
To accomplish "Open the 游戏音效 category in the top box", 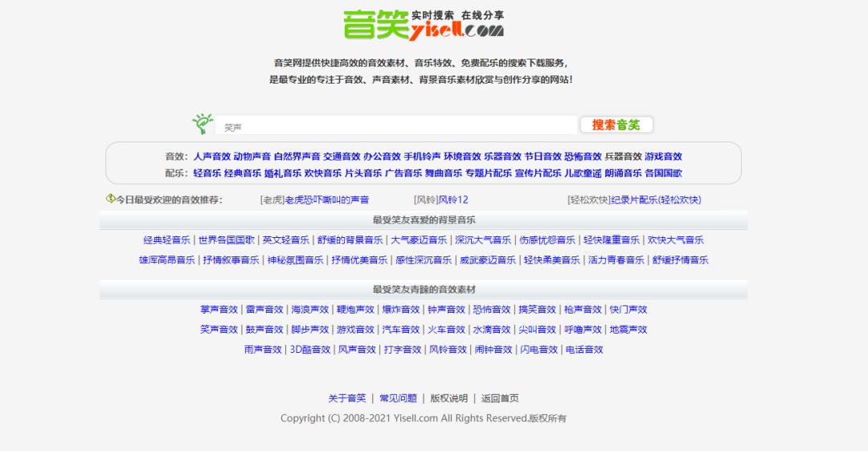I will pos(663,156).
